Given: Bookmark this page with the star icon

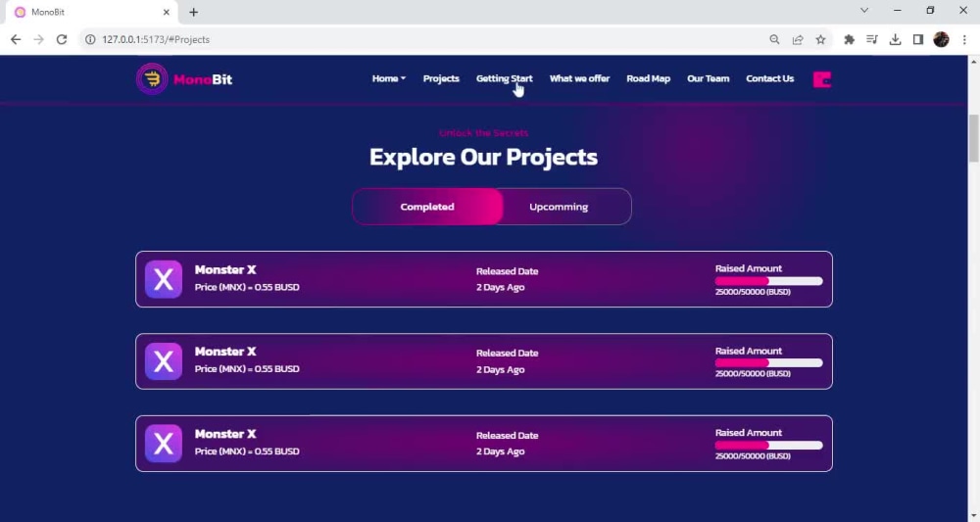Looking at the screenshot, I should coord(820,39).
